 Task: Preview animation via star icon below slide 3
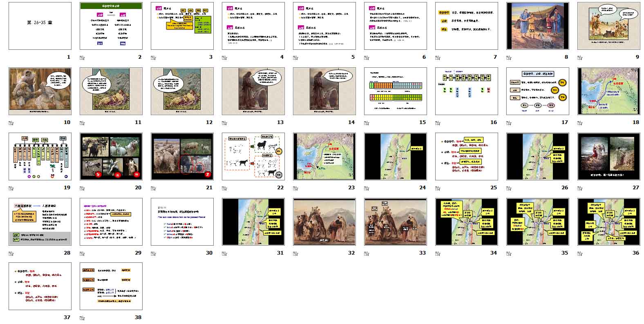(154, 58)
